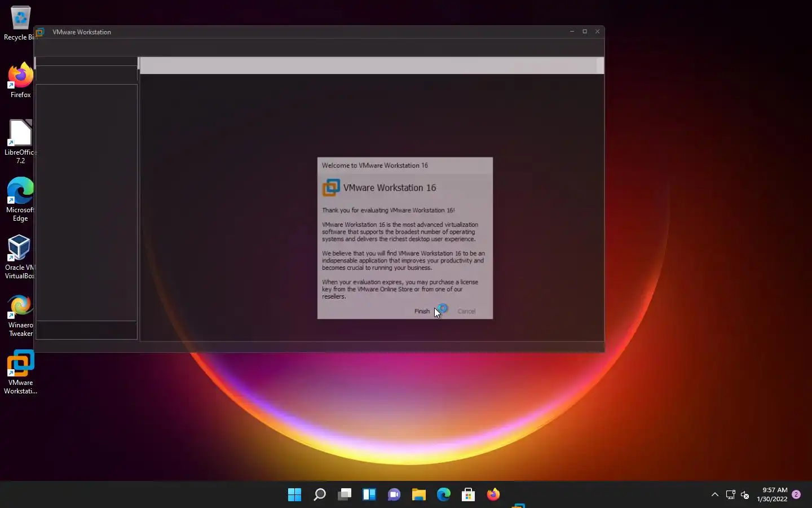Click the VMware Workstation title bar icon
The height and width of the screenshot is (508, 812).
40,32
